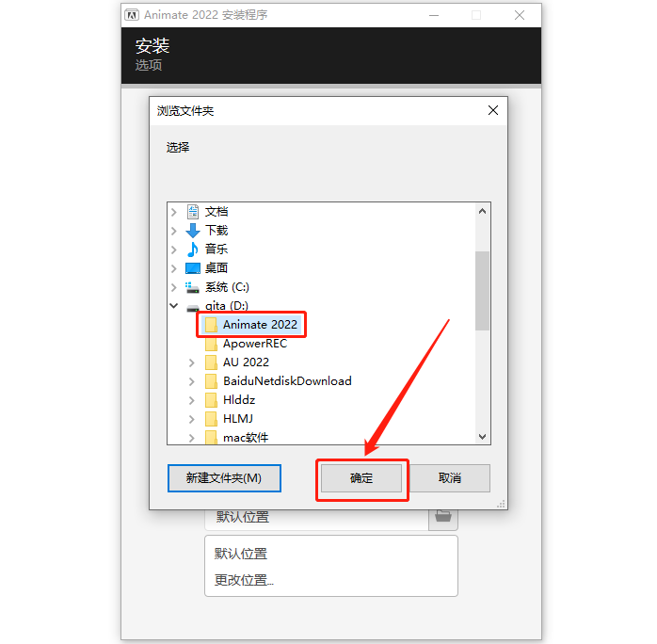
Task: Click the folder tree scrollbar down arrow
Action: [482, 437]
